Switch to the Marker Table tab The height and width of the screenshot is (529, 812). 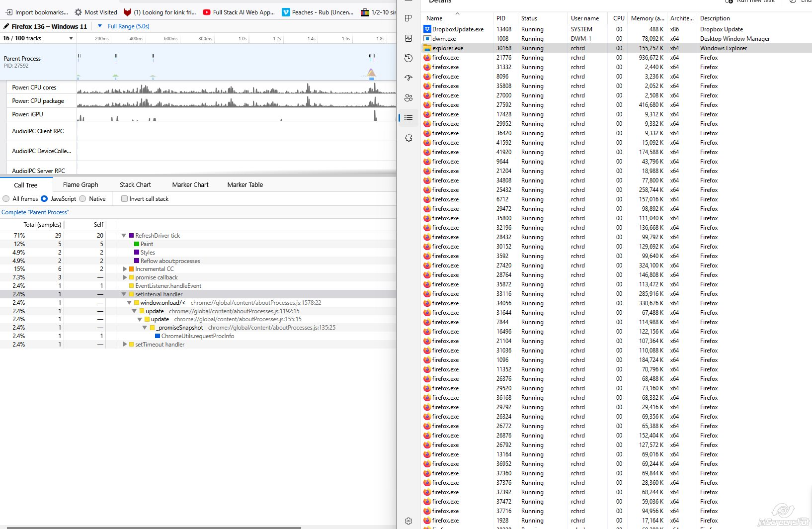click(245, 185)
